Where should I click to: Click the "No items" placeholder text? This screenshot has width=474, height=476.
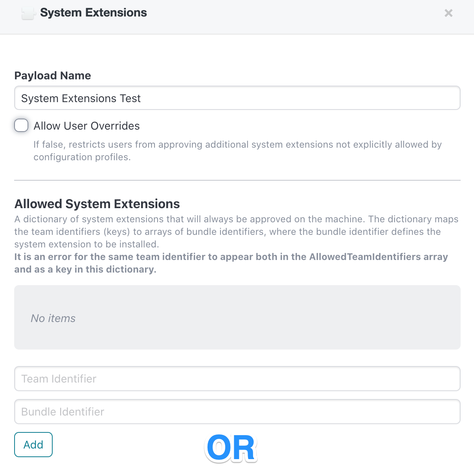tap(53, 318)
